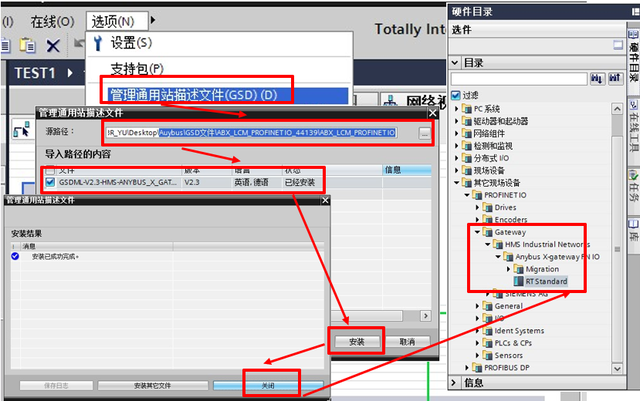Click the catalog scrollbar up arrow
The width and height of the screenshot is (640, 401).
click(617, 109)
